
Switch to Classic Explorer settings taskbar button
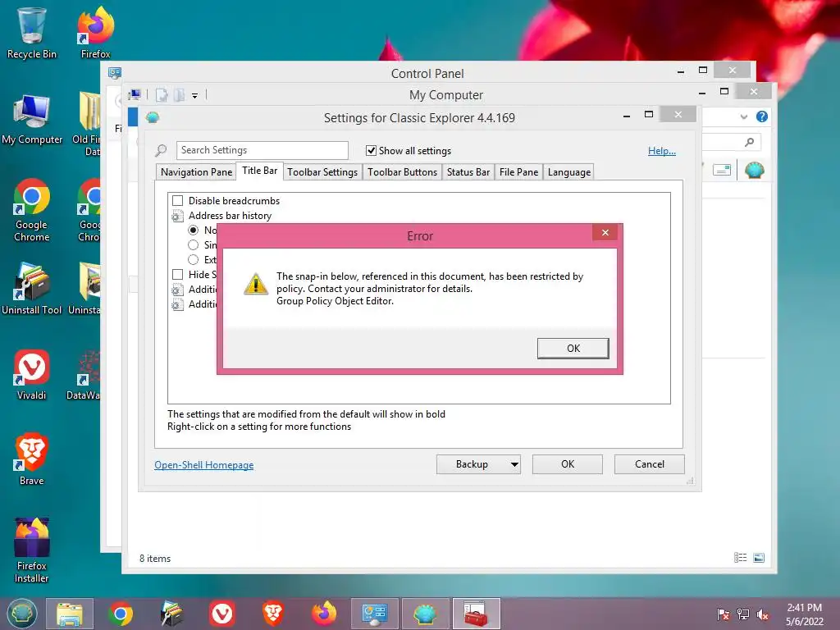(426, 614)
